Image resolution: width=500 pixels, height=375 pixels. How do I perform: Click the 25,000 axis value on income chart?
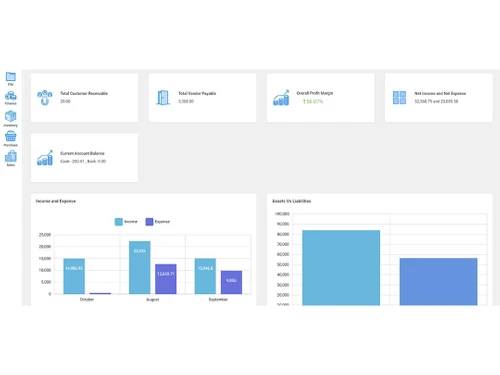tap(45, 235)
